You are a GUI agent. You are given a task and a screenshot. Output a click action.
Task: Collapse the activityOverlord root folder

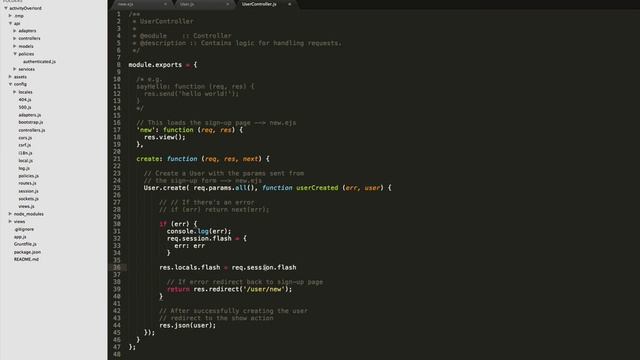pyautogui.click(x=6, y=8)
